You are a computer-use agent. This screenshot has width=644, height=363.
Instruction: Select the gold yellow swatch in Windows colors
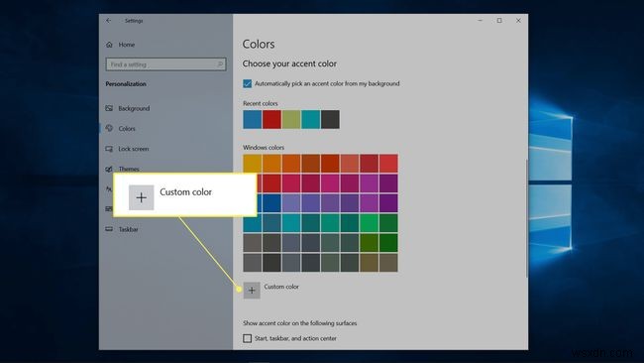tap(253, 164)
